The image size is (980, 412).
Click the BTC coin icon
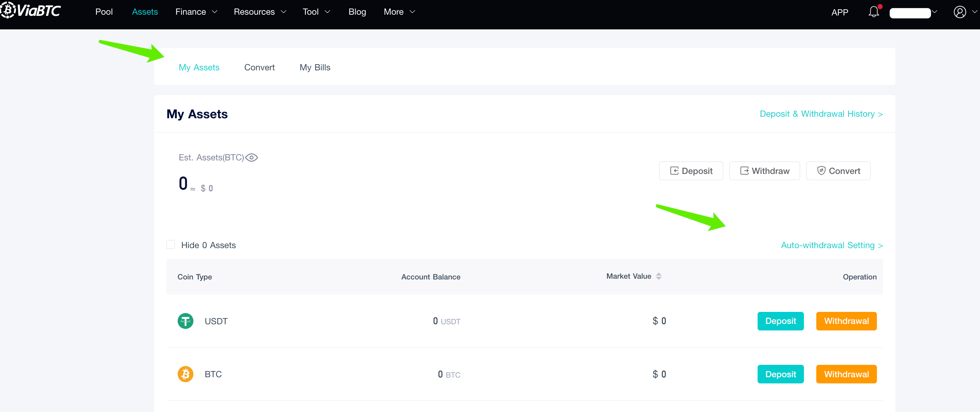[186, 374]
